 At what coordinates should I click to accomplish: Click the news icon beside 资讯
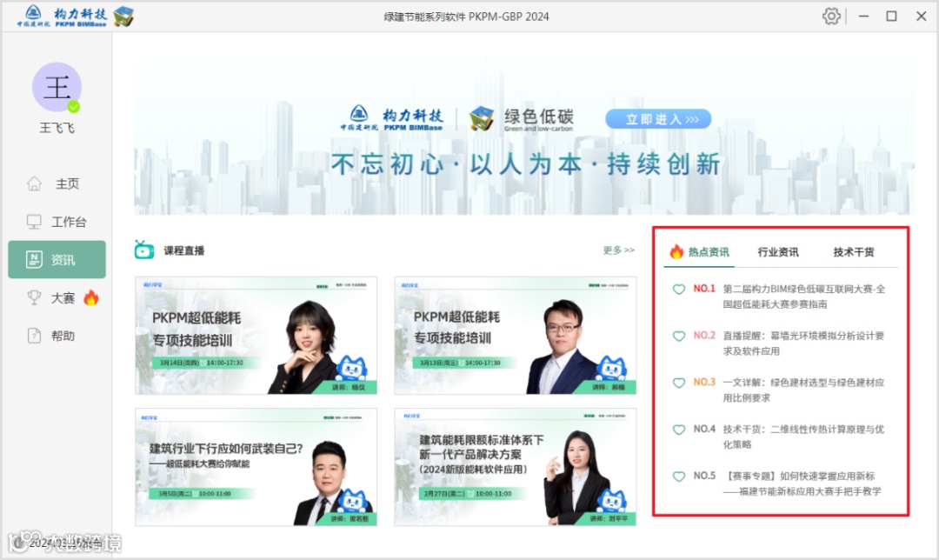34,259
